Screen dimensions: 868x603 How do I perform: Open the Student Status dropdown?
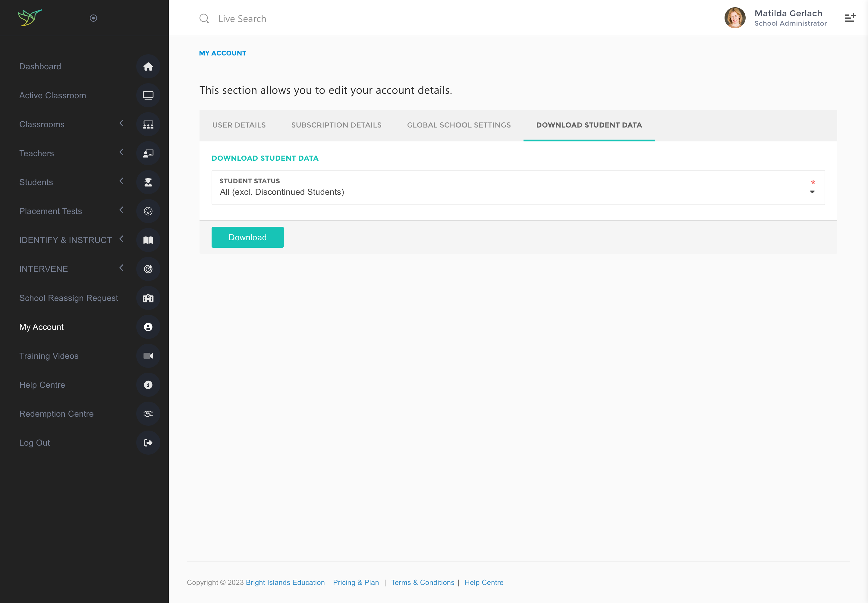pyautogui.click(x=518, y=188)
